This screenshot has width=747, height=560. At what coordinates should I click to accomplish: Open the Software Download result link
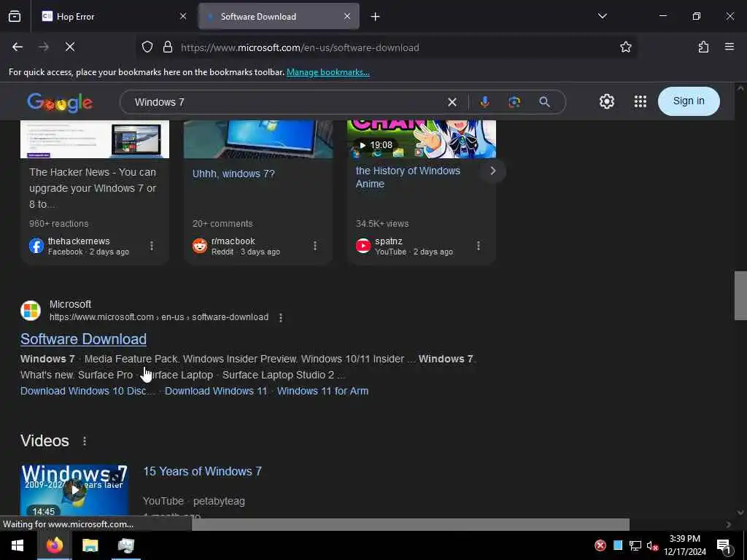pos(83,339)
